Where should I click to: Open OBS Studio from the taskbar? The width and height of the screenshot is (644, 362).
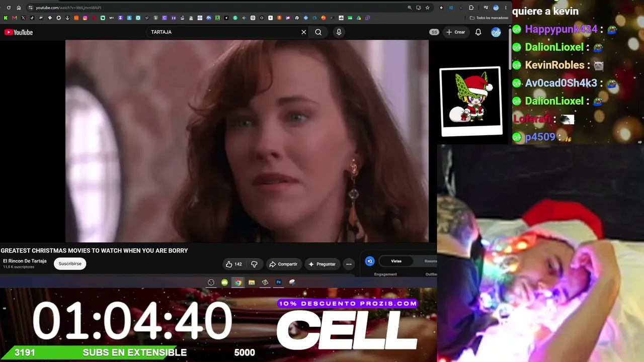[211, 283]
